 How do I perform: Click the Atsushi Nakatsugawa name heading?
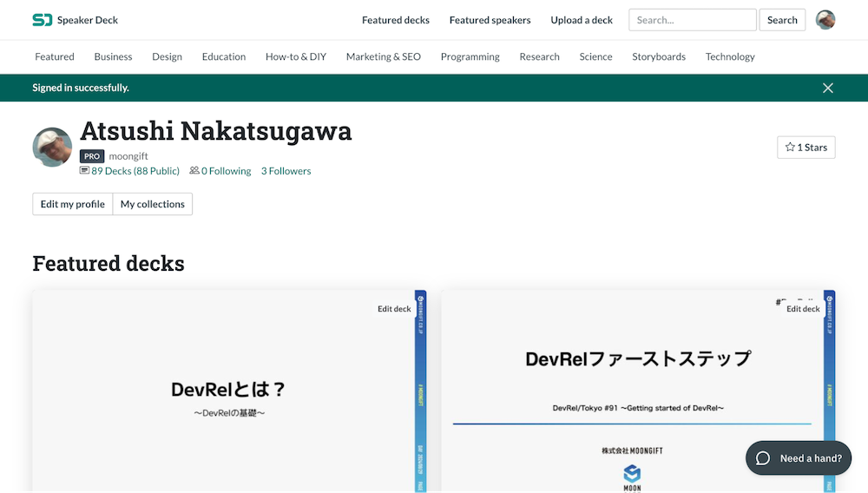click(216, 131)
